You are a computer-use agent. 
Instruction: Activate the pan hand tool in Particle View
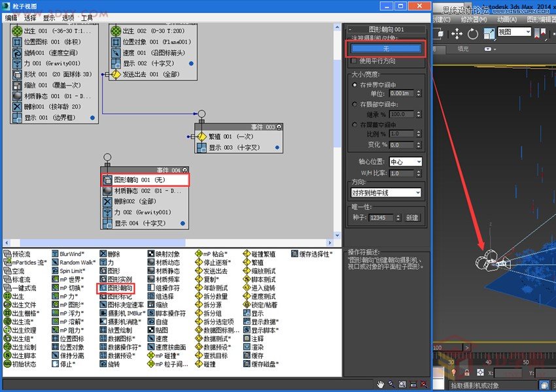click(x=380, y=384)
